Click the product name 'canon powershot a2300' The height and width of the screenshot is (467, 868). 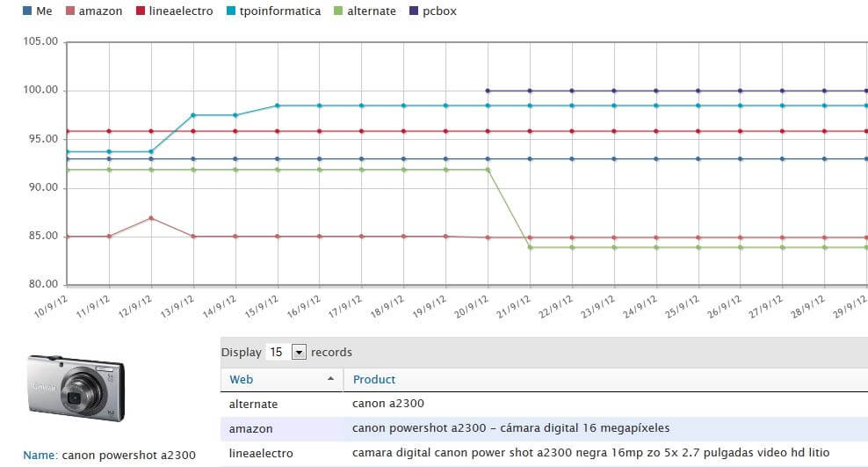(x=128, y=456)
